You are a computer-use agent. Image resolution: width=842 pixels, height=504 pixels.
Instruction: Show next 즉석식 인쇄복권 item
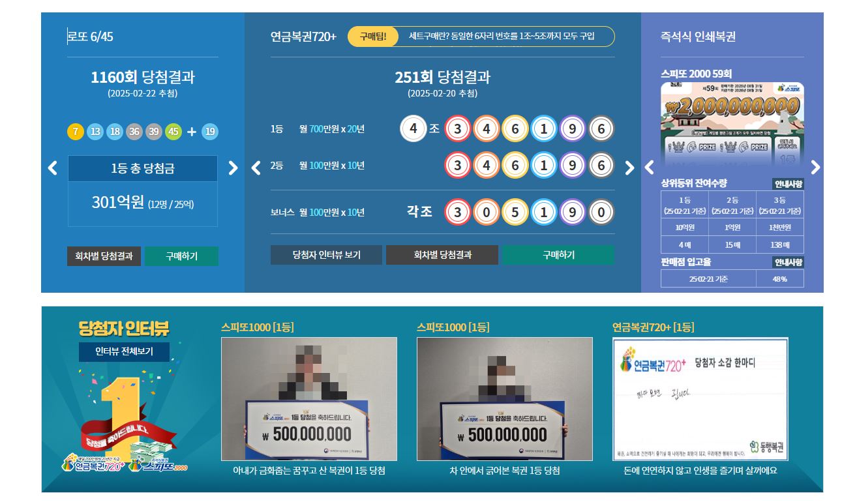pos(815,168)
